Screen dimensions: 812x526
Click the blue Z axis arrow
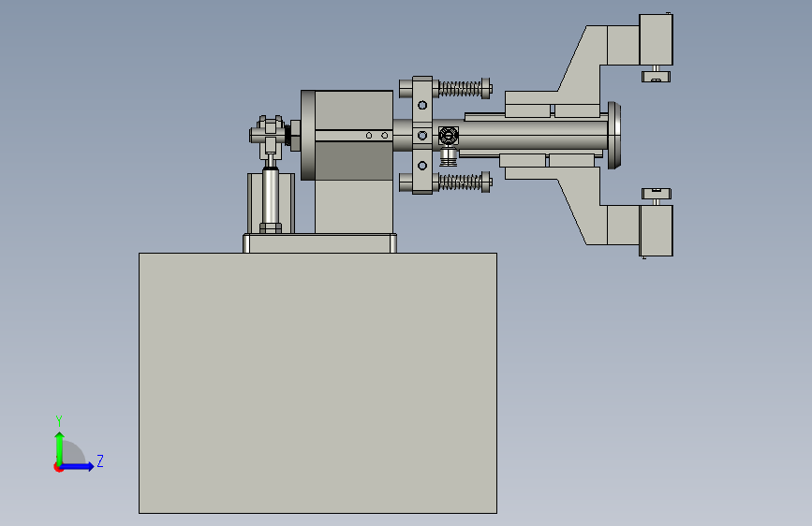click(78, 466)
